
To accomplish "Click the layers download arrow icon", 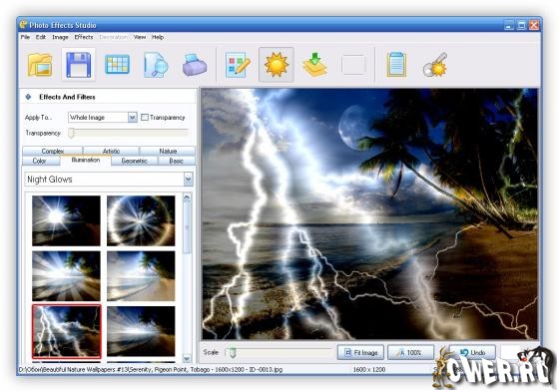I will [x=314, y=65].
